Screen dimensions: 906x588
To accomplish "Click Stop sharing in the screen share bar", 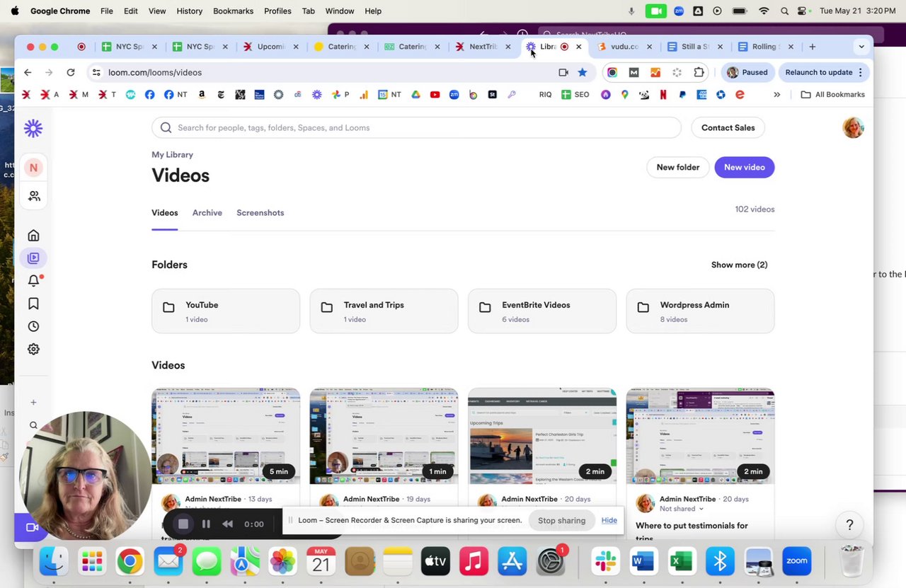I will 562,521.
